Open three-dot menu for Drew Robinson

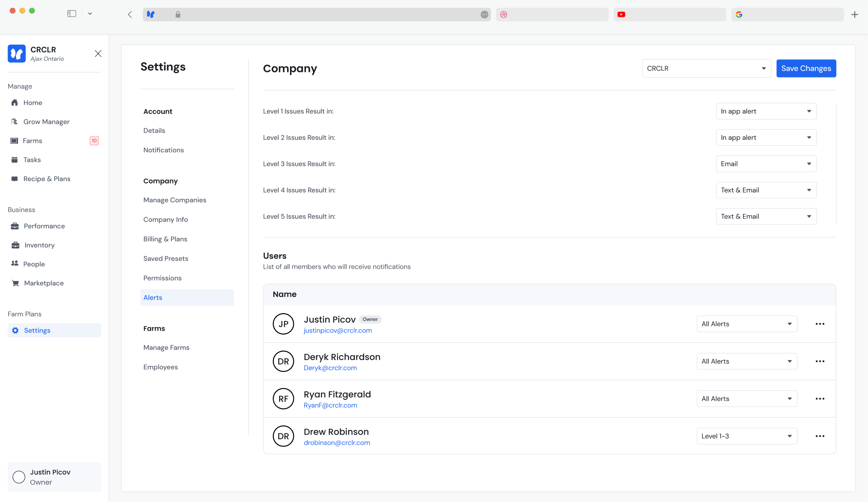tap(820, 436)
